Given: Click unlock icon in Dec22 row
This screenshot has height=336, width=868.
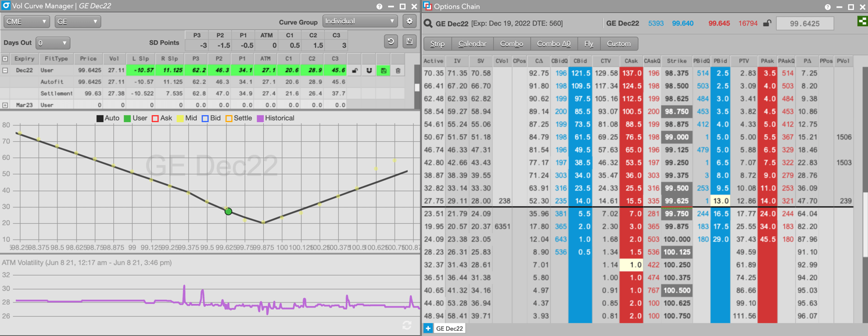Looking at the screenshot, I should 354,70.
